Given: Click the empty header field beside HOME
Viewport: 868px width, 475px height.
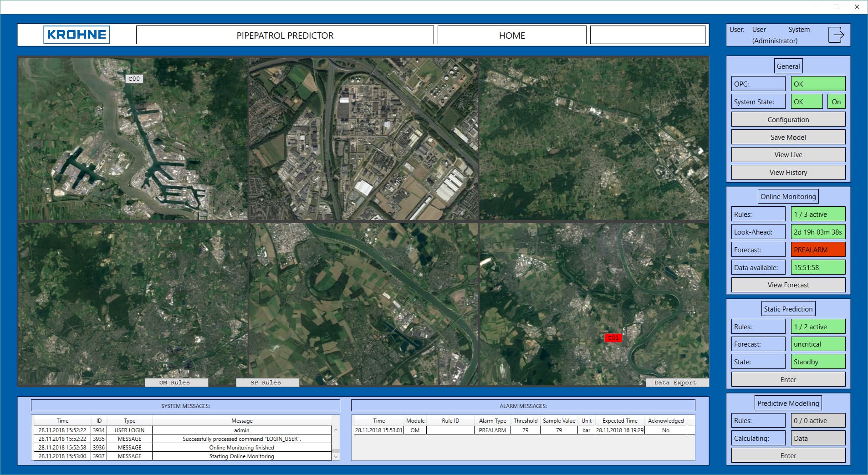Looking at the screenshot, I should coord(647,35).
